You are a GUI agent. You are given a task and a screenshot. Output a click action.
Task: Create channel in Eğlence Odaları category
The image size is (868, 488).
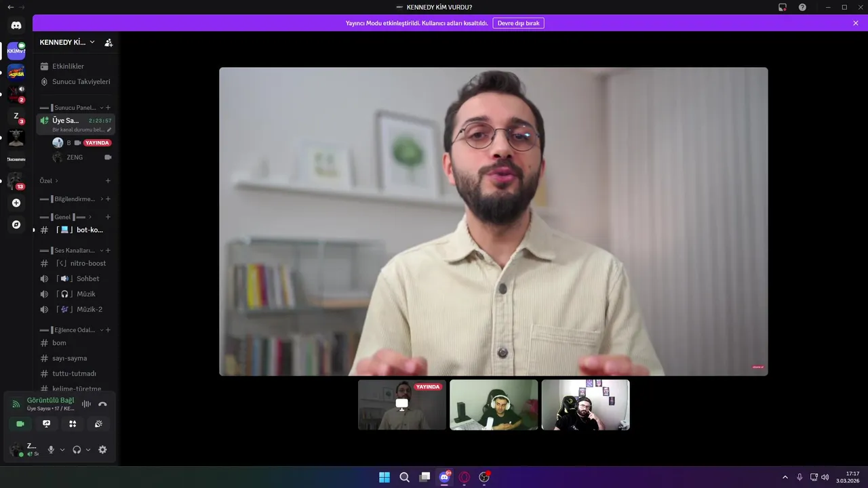point(108,330)
